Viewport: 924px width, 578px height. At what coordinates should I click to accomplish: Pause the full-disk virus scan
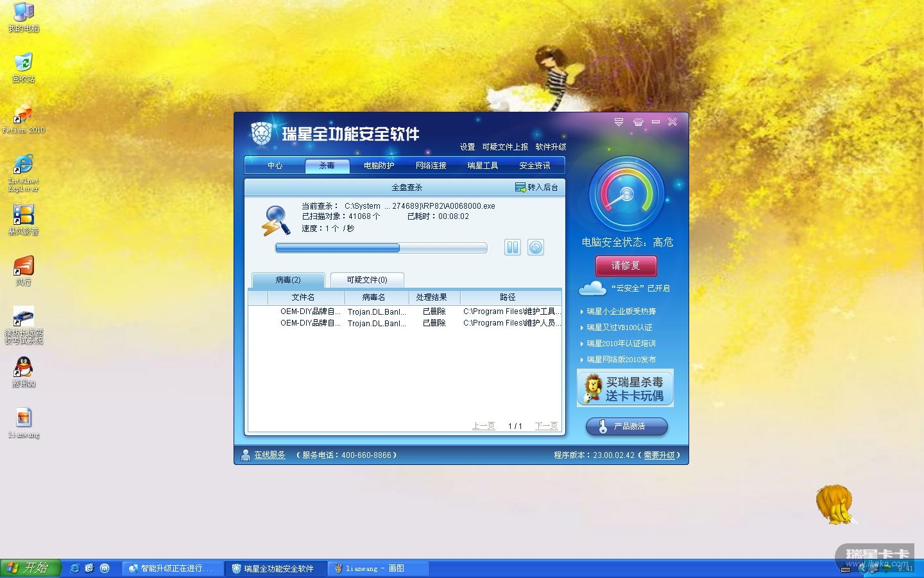tap(512, 247)
